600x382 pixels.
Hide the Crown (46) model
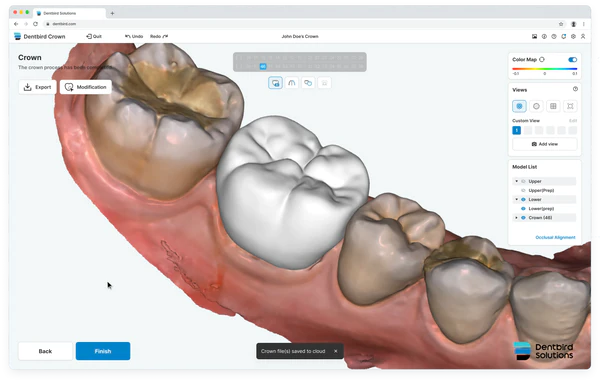coord(523,217)
